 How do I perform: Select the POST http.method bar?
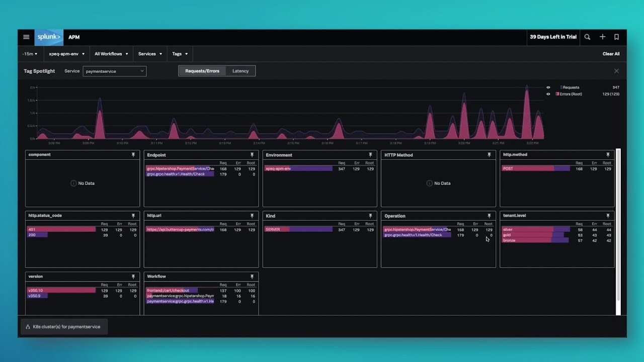(536, 169)
